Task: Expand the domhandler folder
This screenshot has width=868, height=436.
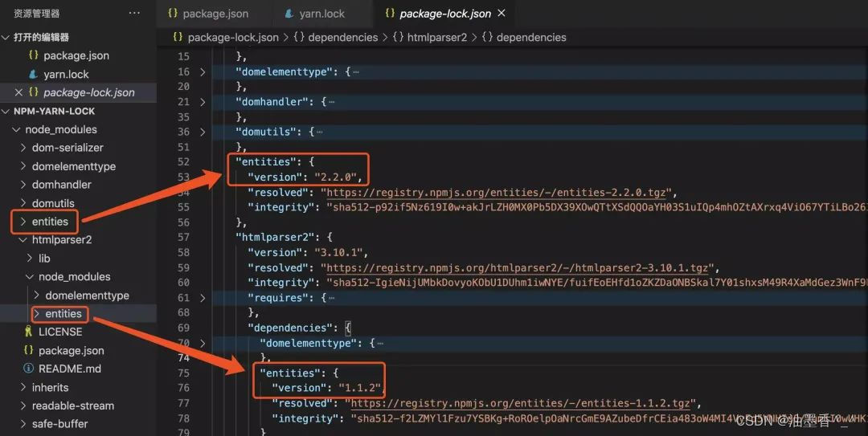Action: click(x=23, y=184)
